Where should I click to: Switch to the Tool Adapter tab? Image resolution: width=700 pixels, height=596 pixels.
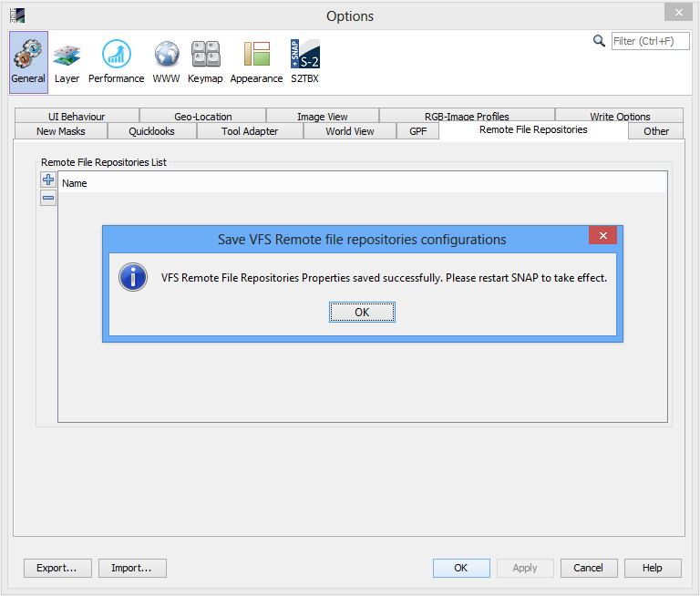pyautogui.click(x=250, y=131)
